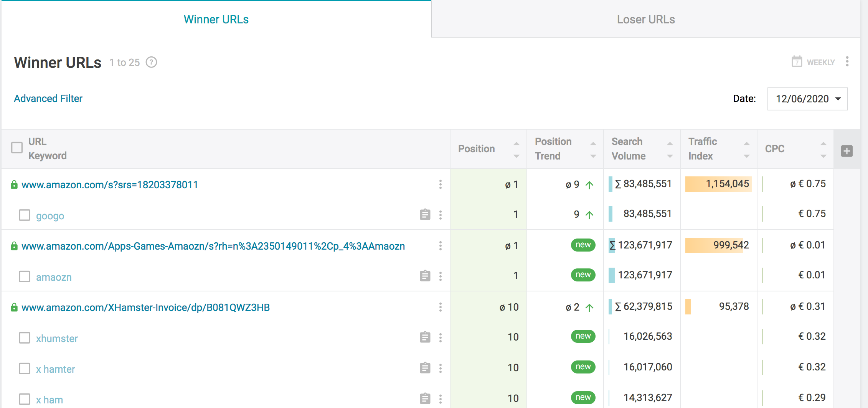Click the traffic index bar 1,154,045
Screen dimensions: 868x408
click(718, 184)
